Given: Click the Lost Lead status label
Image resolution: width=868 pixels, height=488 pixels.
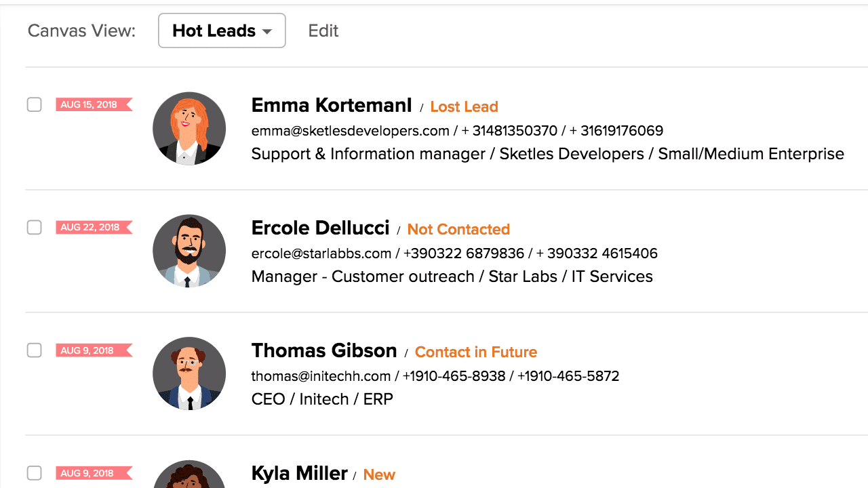Looking at the screenshot, I should click(x=464, y=107).
